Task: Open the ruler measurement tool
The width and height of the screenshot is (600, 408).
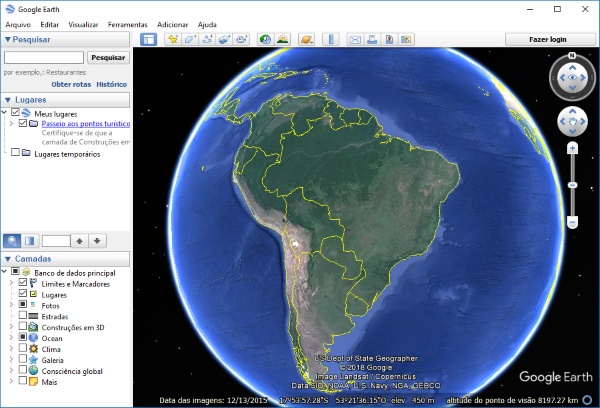Action: 331,39
